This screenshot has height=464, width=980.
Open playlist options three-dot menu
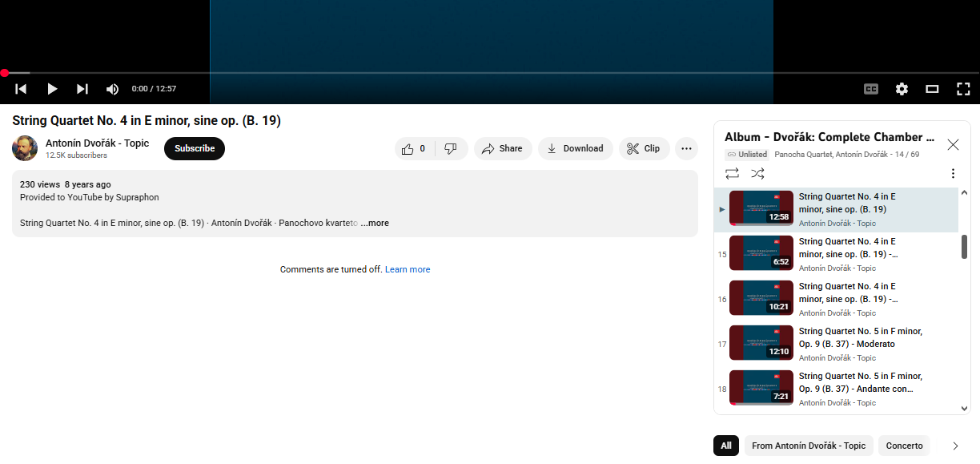[x=953, y=173]
